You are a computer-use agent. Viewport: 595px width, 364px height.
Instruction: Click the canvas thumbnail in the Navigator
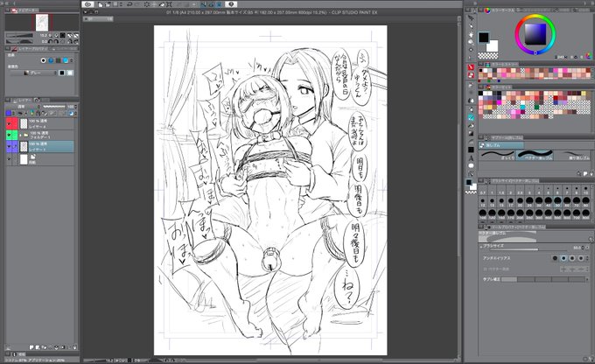click(x=42, y=23)
